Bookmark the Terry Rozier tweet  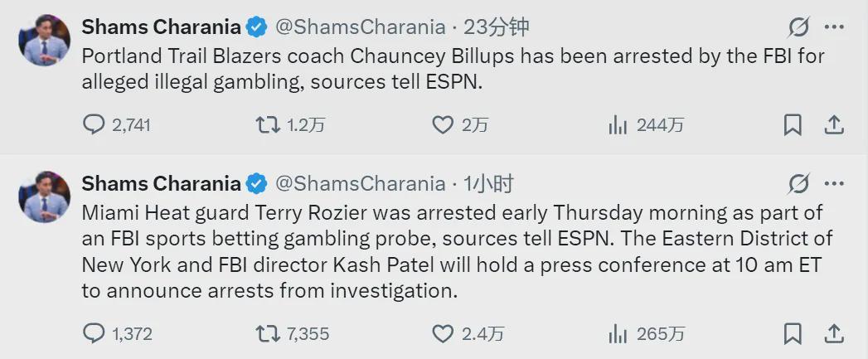click(793, 333)
